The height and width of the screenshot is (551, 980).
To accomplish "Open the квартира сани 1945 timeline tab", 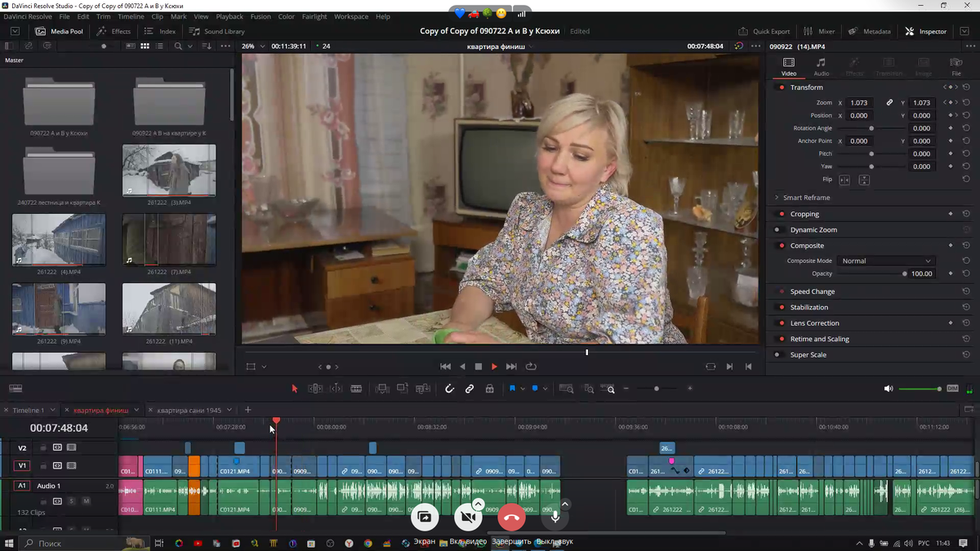I will coord(189,410).
